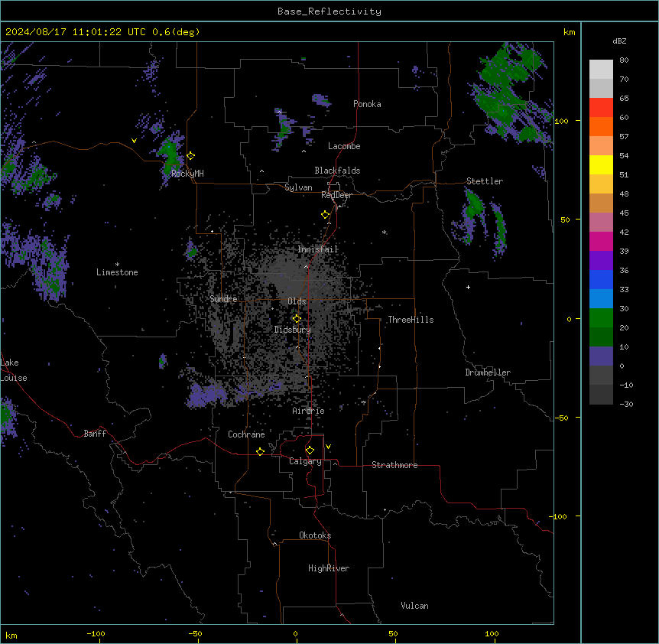Click the Olds town label
659x644 pixels.
297,301
